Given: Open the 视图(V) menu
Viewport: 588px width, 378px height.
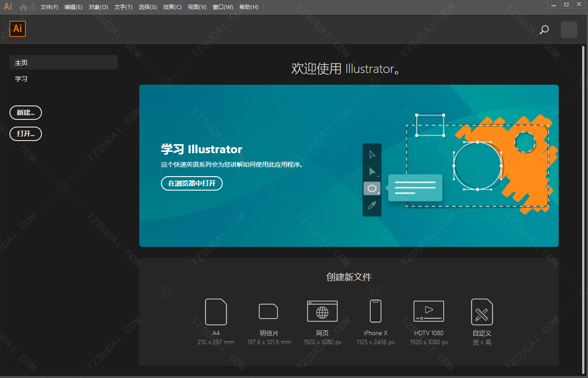Looking at the screenshot, I should coord(197,7).
